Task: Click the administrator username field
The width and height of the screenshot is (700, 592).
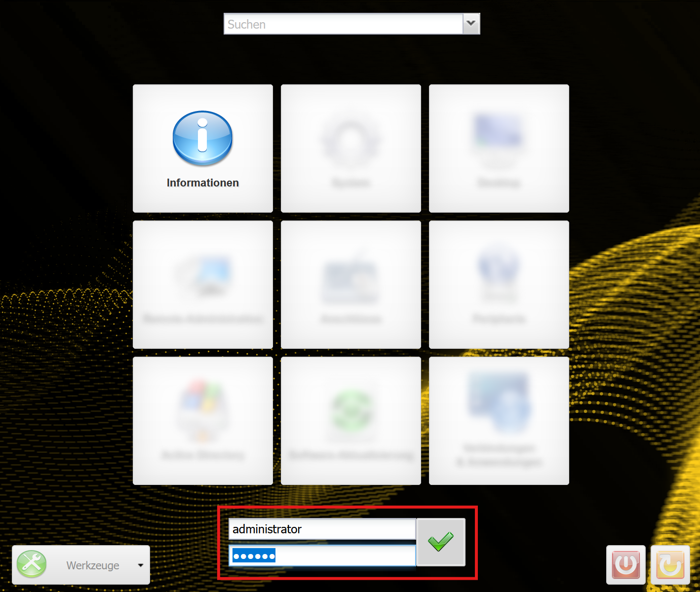Action: (x=322, y=529)
